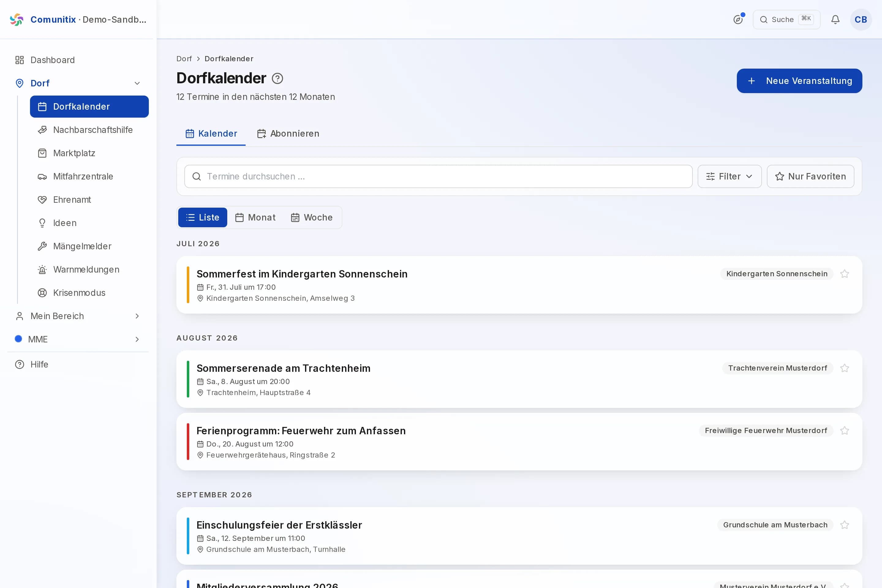
Task: Star the Ferienprogramm Feuerwehr event
Action: click(x=845, y=431)
